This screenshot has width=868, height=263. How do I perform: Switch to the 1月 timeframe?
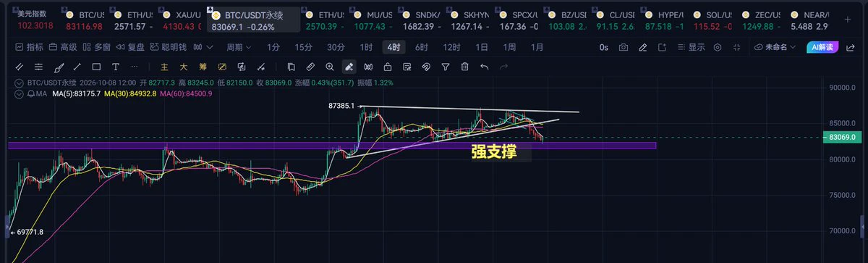click(x=537, y=47)
